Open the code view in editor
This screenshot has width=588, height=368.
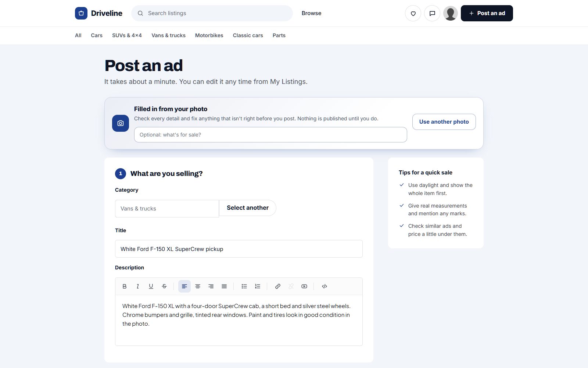pos(325,286)
